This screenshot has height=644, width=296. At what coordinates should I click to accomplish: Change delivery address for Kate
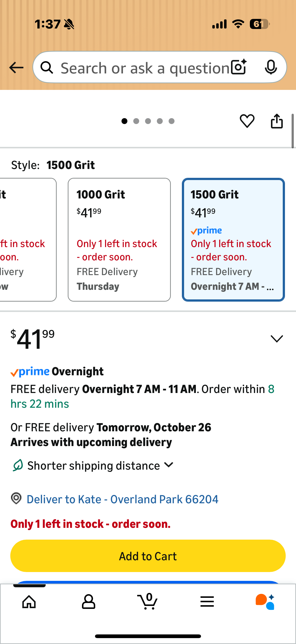point(122,499)
